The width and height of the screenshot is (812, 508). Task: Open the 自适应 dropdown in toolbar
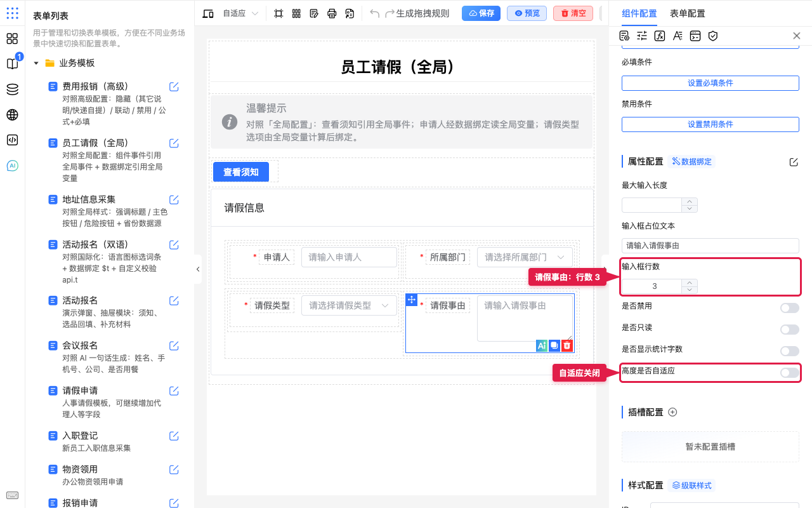(240, 13)
